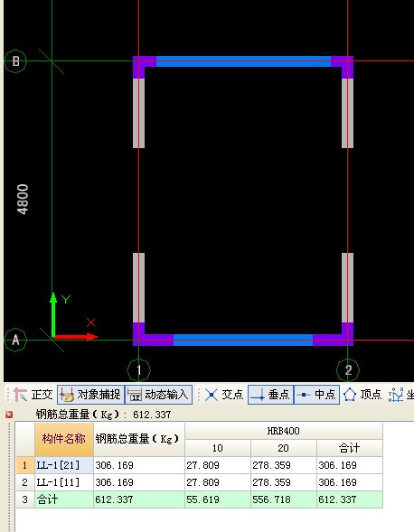Screen dimensions: 414x532
Task: Click the 4800 dimension label
Action: (x=23, y=200)
